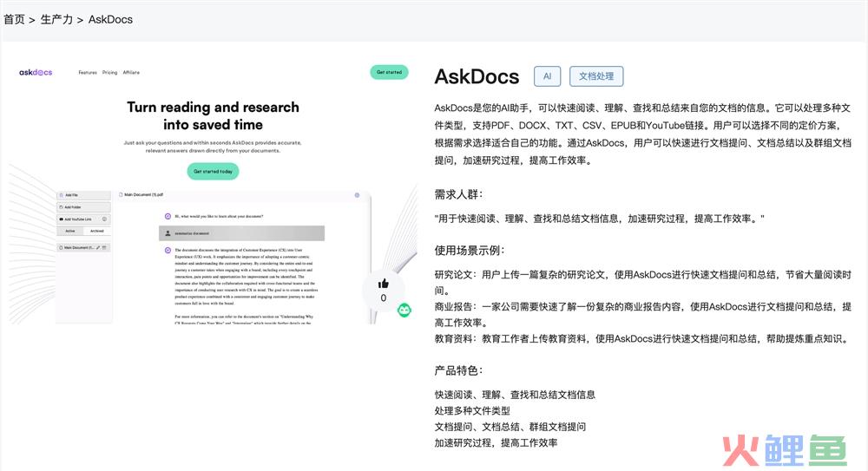This screenshot has width=868, height=471.
Task: Click the 文档处理 tag badge
Action: [x=596, y=76]
